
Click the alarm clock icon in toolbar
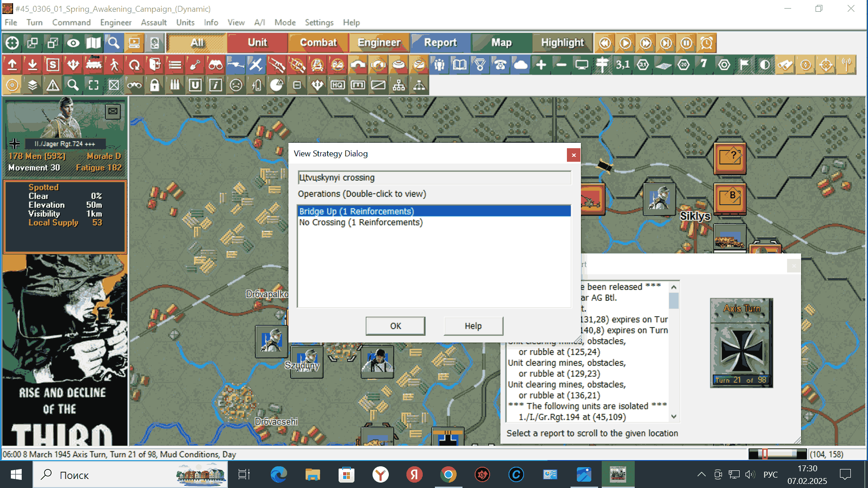coord(707,43)
